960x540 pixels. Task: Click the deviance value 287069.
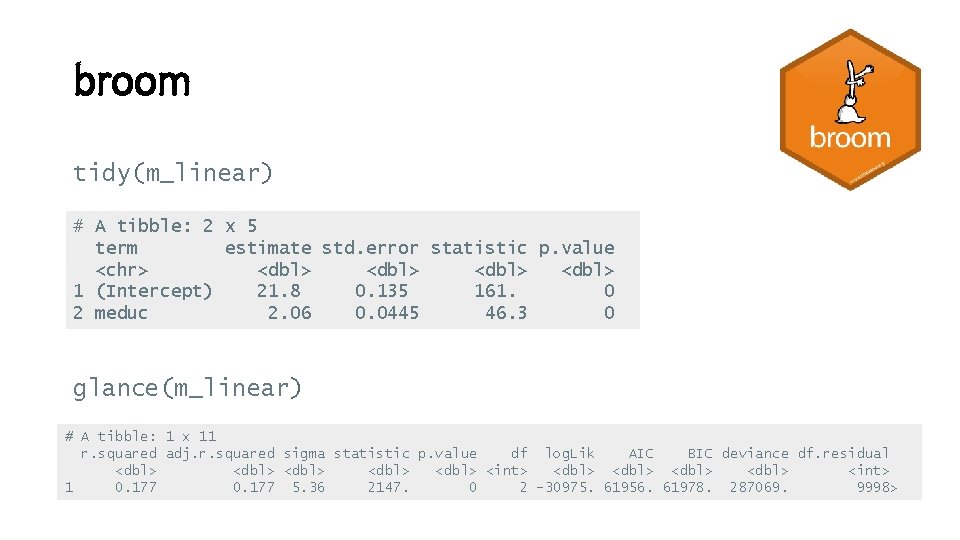tap(758, 487)
